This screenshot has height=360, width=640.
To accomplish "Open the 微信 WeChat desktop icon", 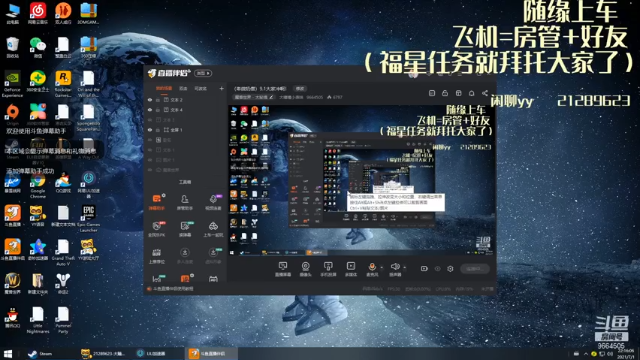I will pyautogui.click(x=38, y=47).
